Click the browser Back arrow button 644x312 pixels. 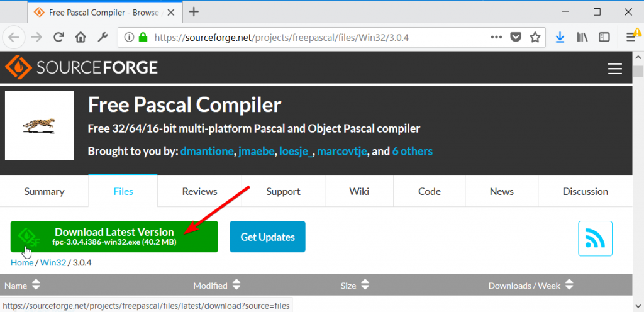coord(14,38)
